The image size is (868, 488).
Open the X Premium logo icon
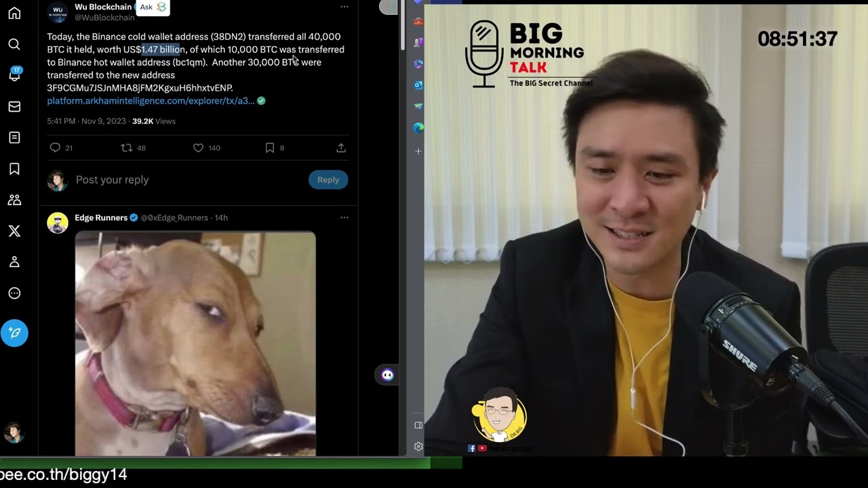point(14,231)
